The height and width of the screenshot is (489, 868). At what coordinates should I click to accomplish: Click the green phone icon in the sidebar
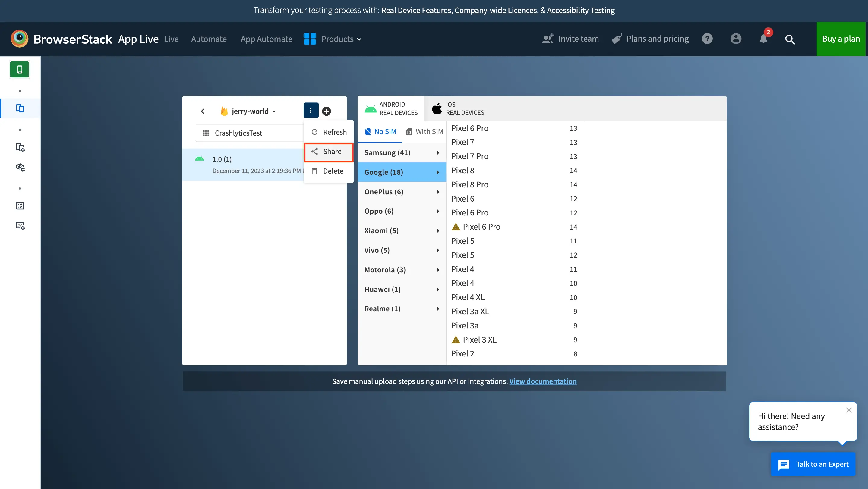(20, 69)
